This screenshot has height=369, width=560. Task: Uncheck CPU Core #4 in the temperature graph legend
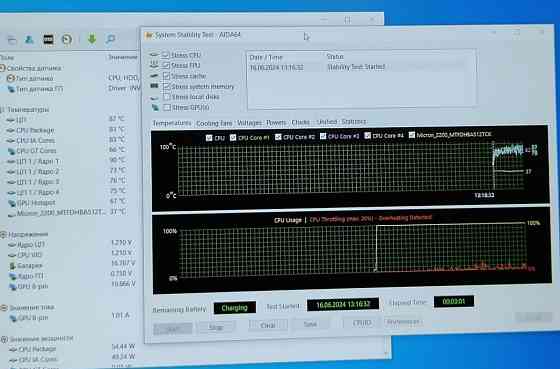pyautogui.click(x=368, y=135)
